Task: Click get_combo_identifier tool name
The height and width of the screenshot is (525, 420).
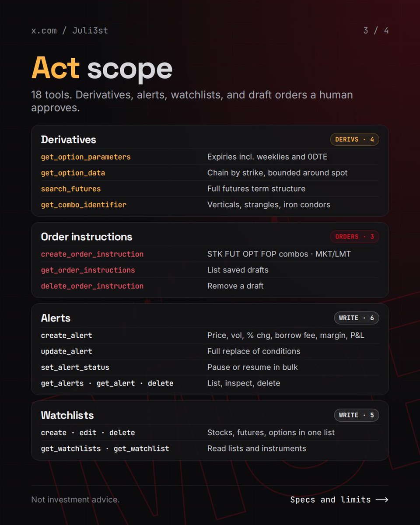Action: tap(84, 204)
